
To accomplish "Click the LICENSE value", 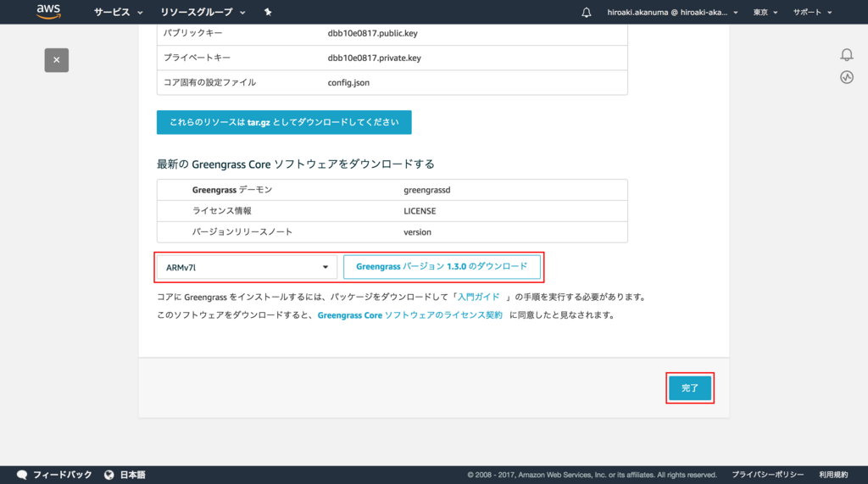I will click(x=420, y=211).
